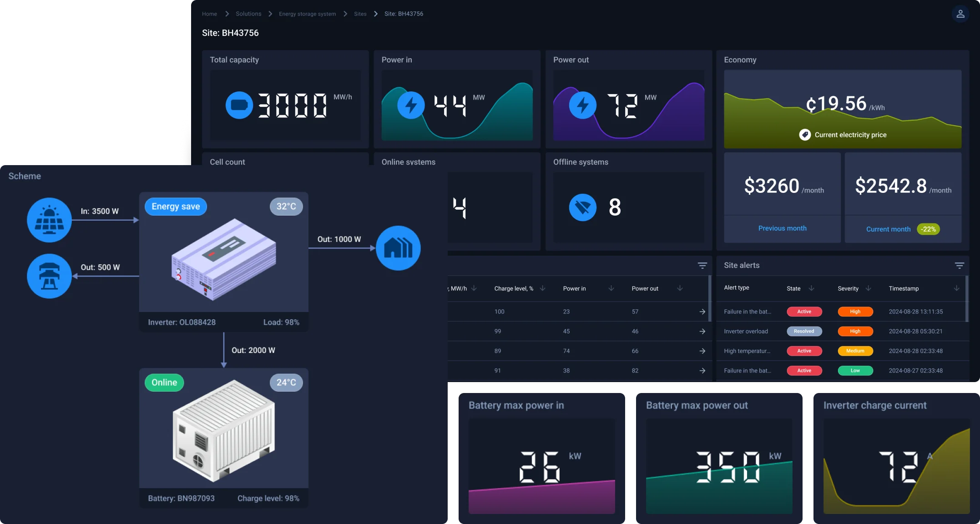The image size is (980, 524).
Task: Go to Solutions breadcrumb
Action: [248, 14]
